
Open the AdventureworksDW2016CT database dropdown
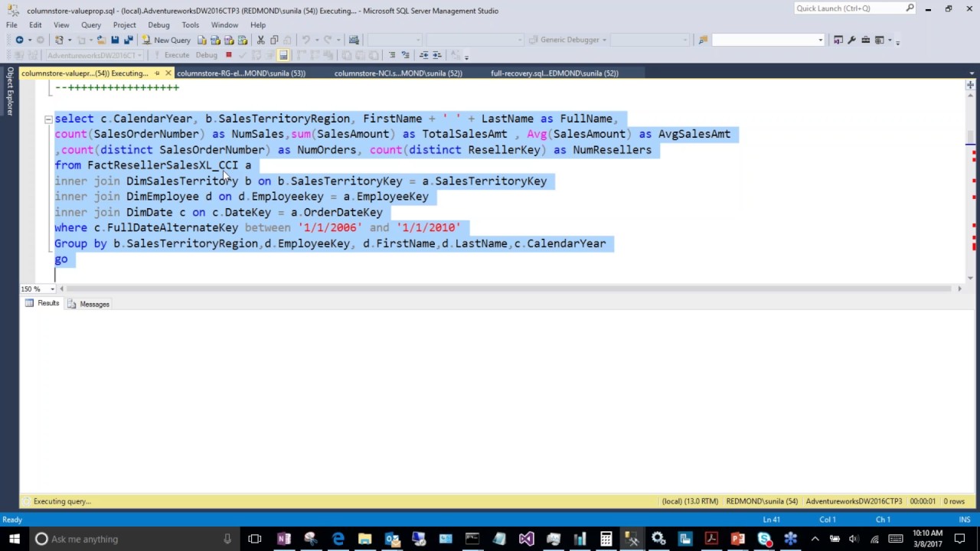point(139,55)
